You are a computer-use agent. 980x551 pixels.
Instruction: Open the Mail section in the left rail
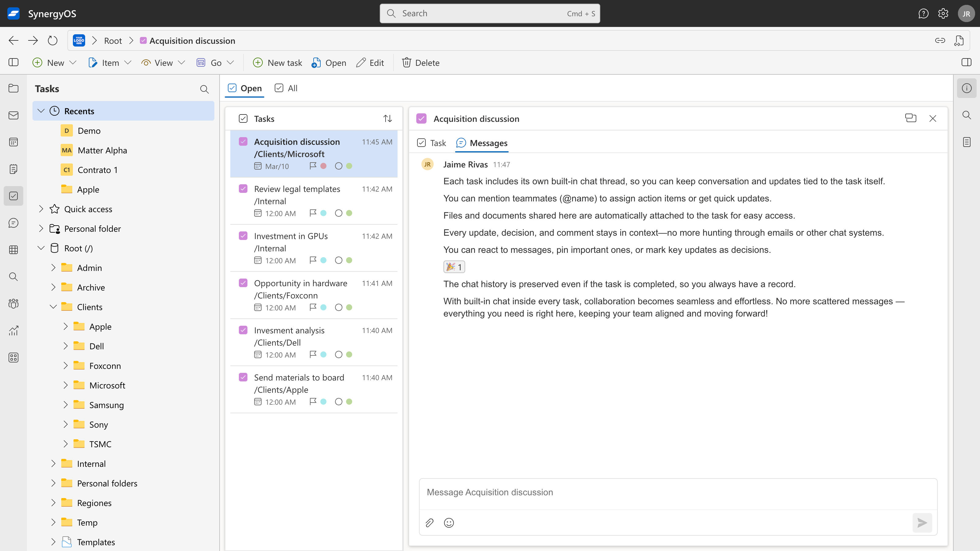point(13,115)
